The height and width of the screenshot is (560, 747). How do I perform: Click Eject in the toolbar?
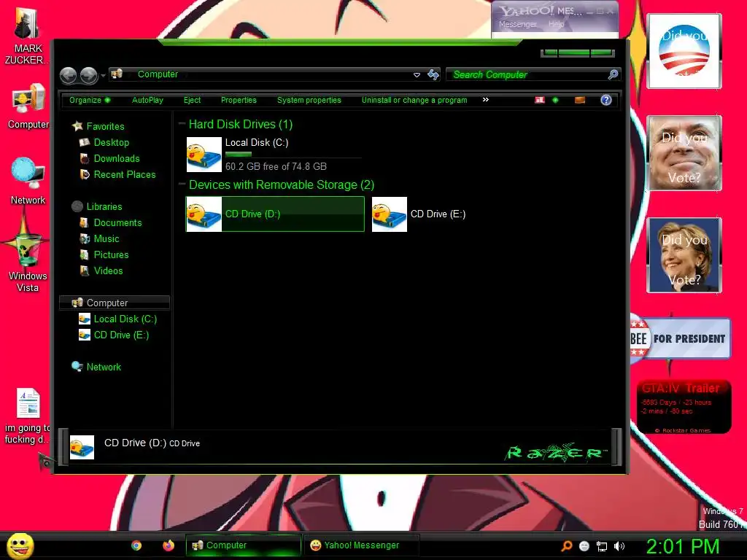192,100
